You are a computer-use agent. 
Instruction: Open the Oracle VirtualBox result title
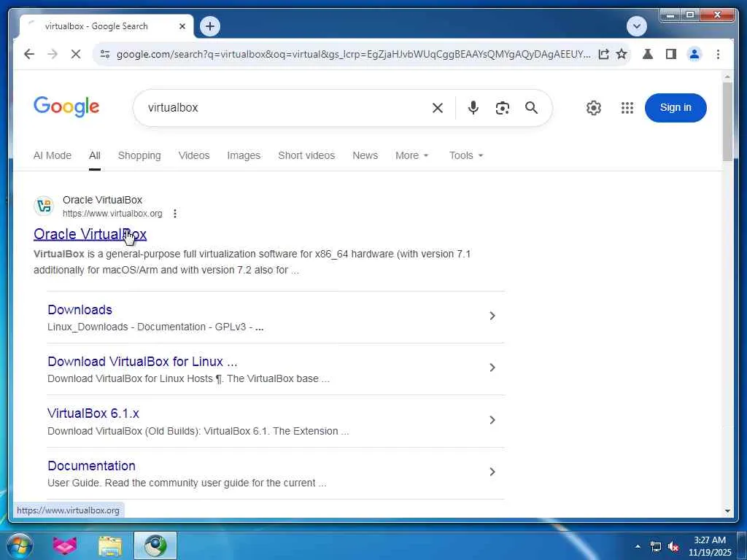pos(90,234)
